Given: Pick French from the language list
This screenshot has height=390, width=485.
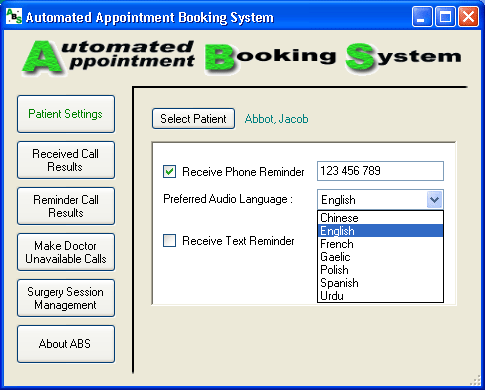Looking at the screenshot, I should pyautogui.click(x=380, y=244).
